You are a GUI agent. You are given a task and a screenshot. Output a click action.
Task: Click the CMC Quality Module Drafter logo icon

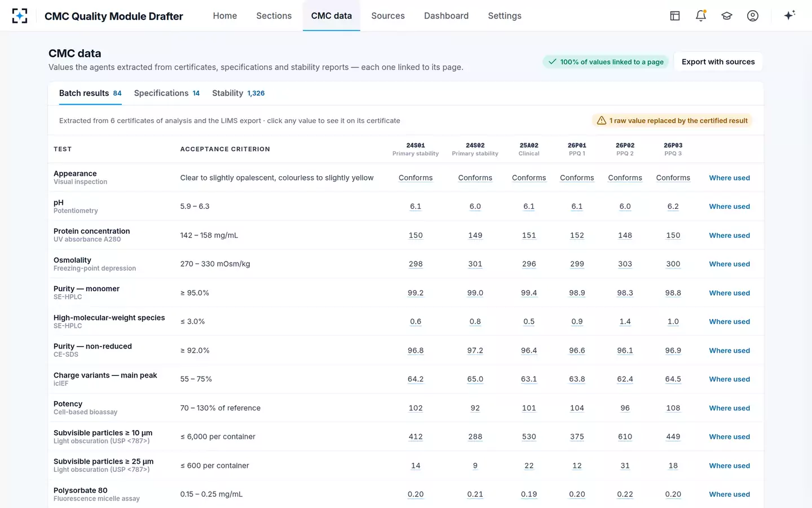20,16
